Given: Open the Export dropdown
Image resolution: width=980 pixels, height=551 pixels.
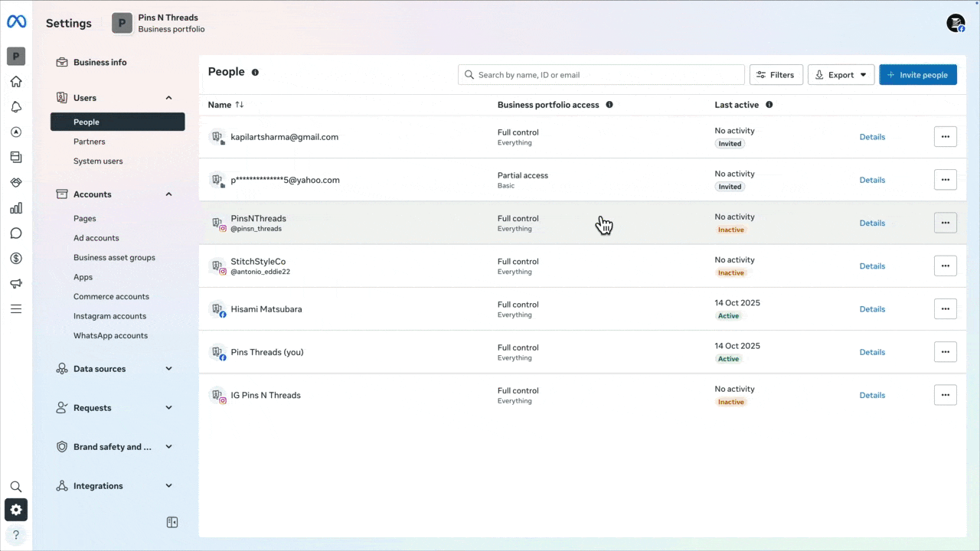Looking at the screenshot, I should (x=841, y=75).
